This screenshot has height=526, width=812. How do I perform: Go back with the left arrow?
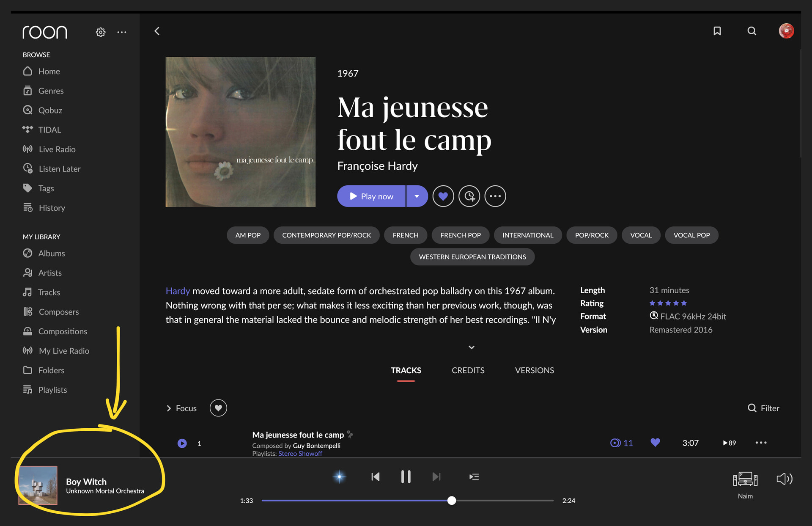coord(157,31)
